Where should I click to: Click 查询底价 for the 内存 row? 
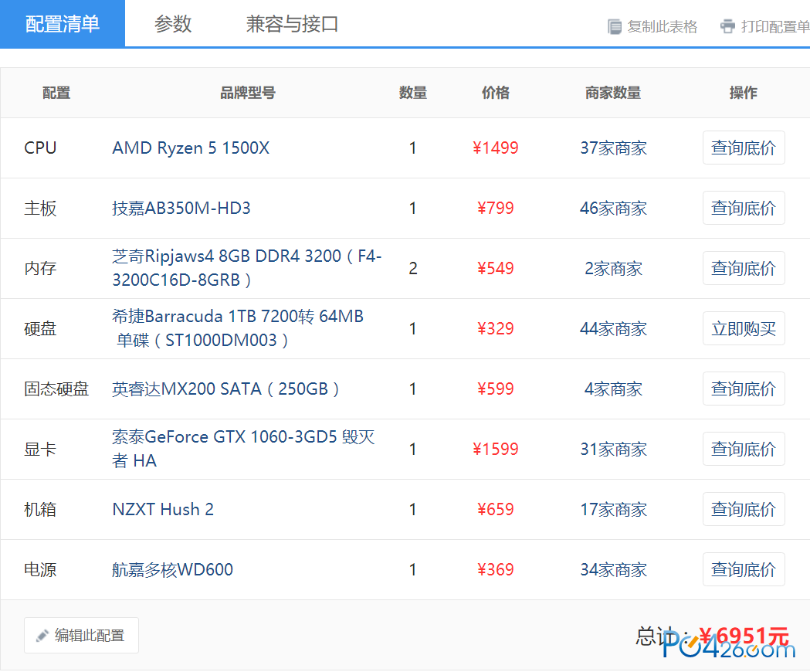744,268
